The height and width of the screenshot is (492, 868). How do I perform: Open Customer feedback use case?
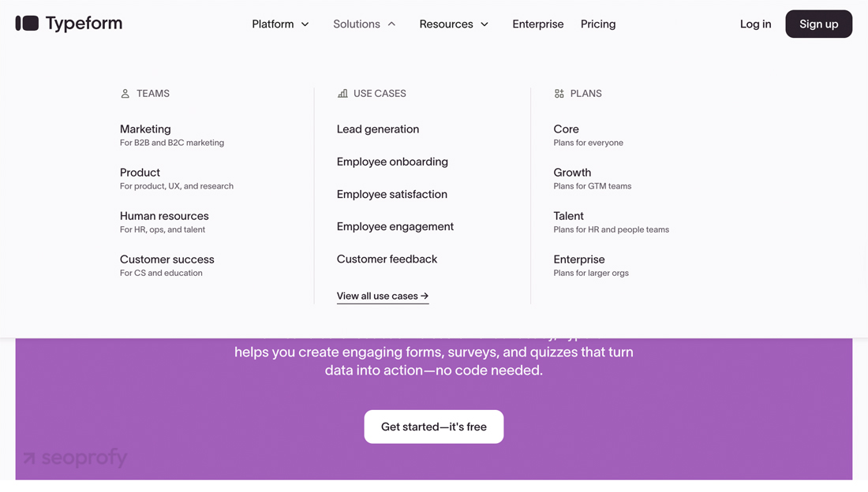[x=387, y=259]
